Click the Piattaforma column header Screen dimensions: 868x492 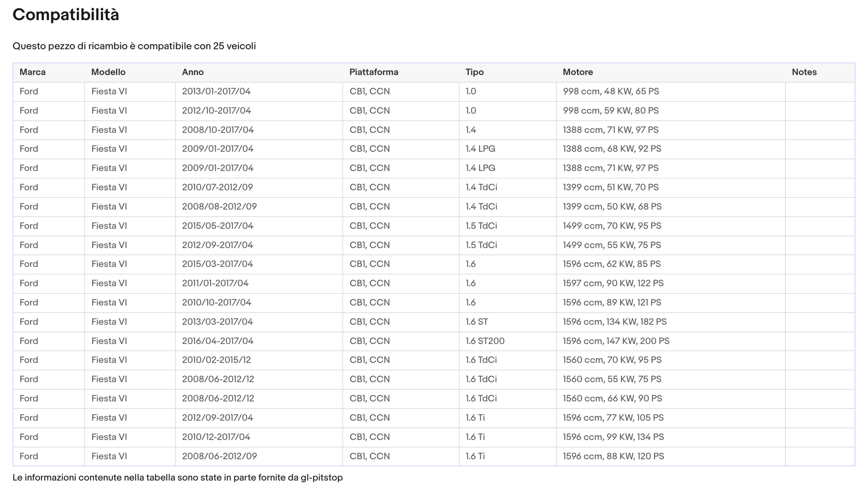pyautogui.click(x=374, y=72)
